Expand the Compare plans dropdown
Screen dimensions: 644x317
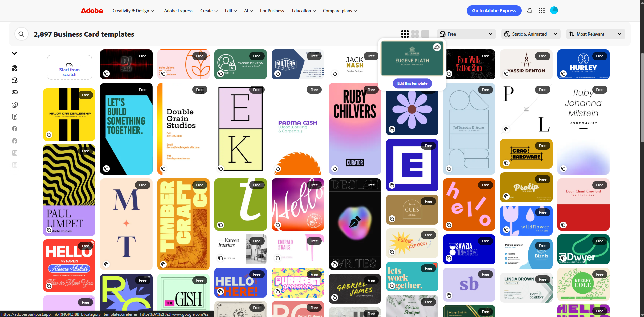pyautogui.click(x=340, y=11)
